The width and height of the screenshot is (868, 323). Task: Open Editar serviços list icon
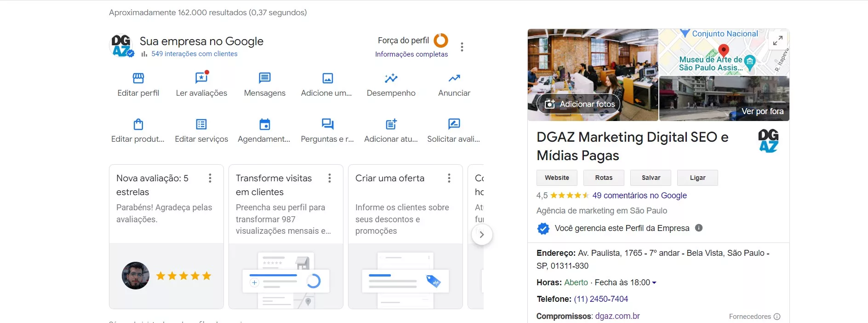point(201,124)
